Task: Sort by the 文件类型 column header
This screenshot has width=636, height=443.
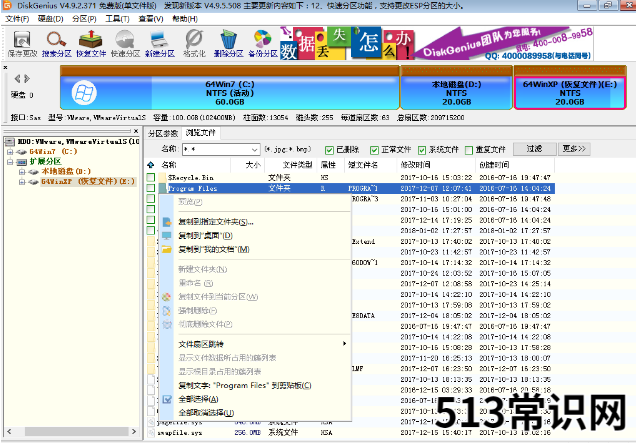Action: click(x=291, y=165)
